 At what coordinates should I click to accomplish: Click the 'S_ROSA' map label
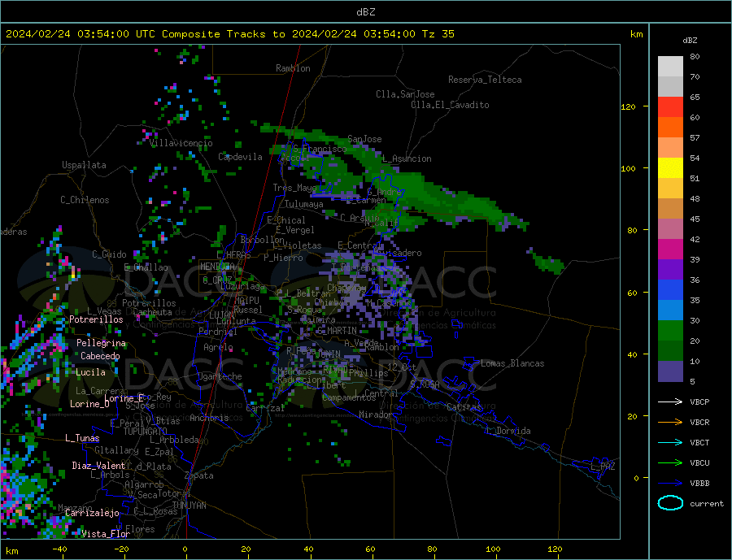click(425, 384)
